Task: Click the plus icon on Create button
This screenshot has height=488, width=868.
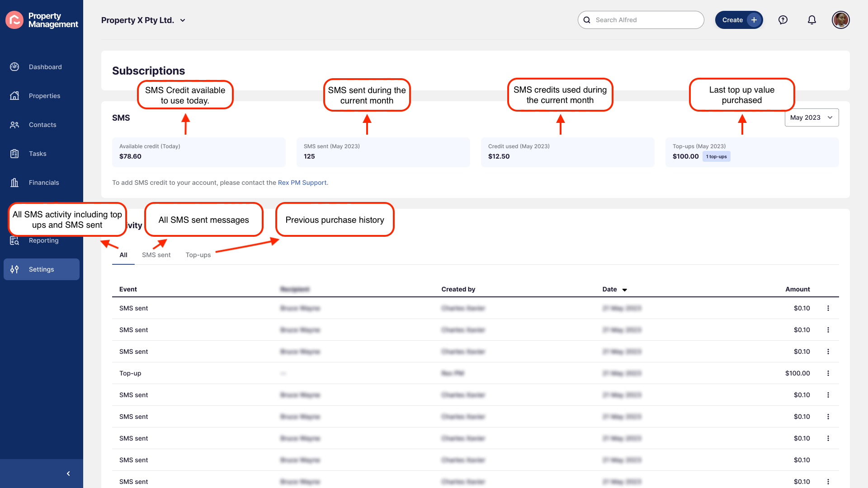Action: click(754, 20)
